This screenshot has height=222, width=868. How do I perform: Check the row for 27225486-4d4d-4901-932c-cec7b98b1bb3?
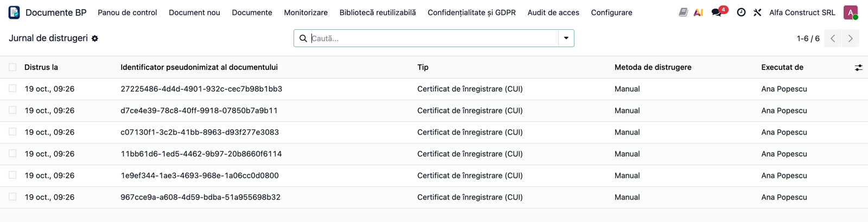click(12, 88)
